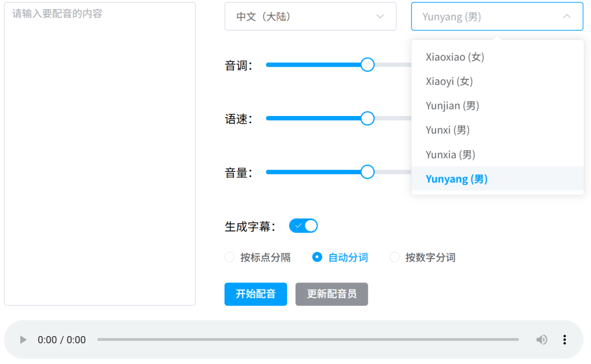Select Xiaoyi (女) voice option
591x364 pixels.
449,82
